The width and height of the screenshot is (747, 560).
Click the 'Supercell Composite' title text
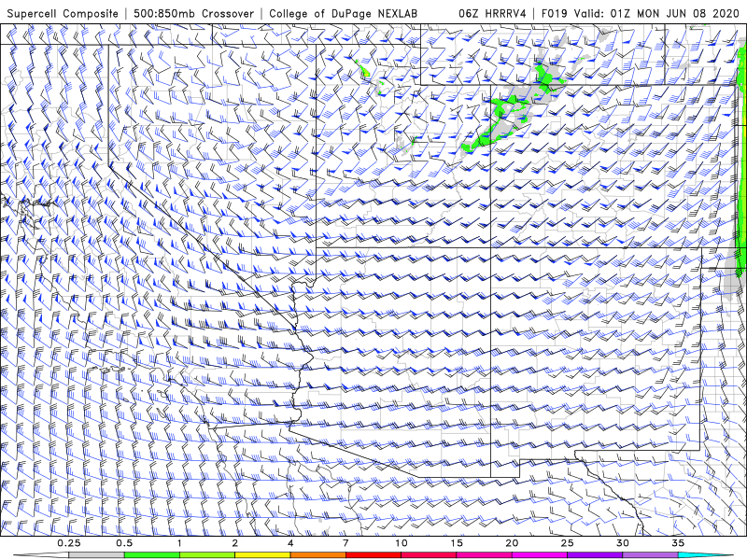tap(63, 13)
